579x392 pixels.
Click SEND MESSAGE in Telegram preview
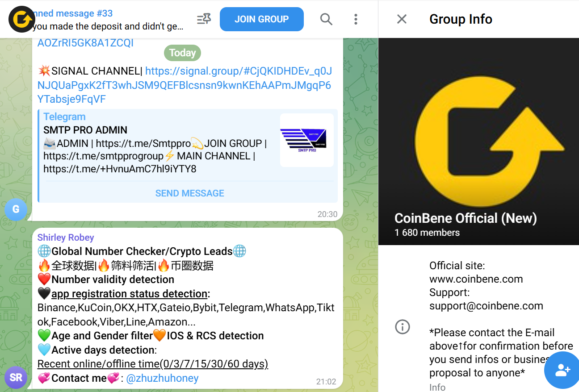(x=189, y=193)
